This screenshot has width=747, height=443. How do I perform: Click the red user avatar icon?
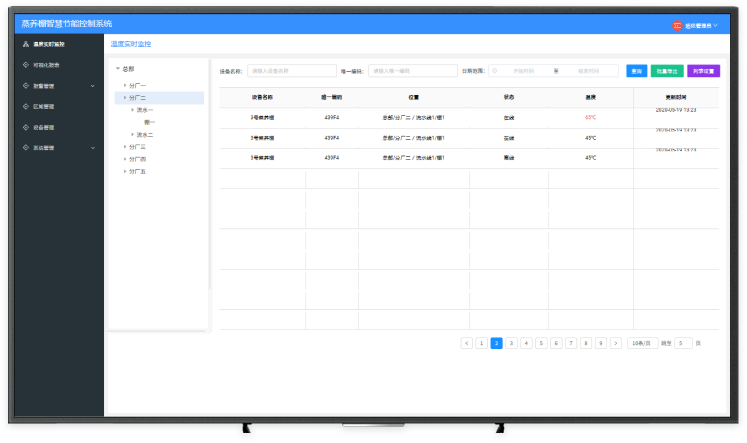click(x=677, y=25)
